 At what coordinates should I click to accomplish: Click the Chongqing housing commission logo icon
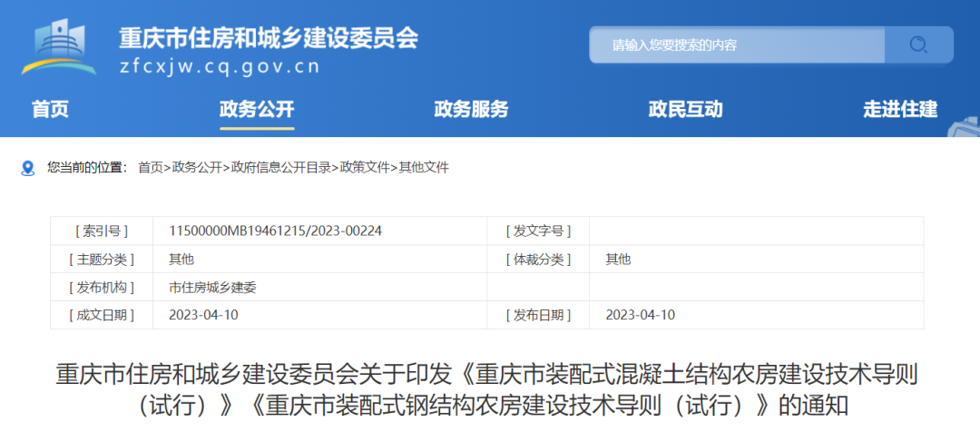click(59, 47)
